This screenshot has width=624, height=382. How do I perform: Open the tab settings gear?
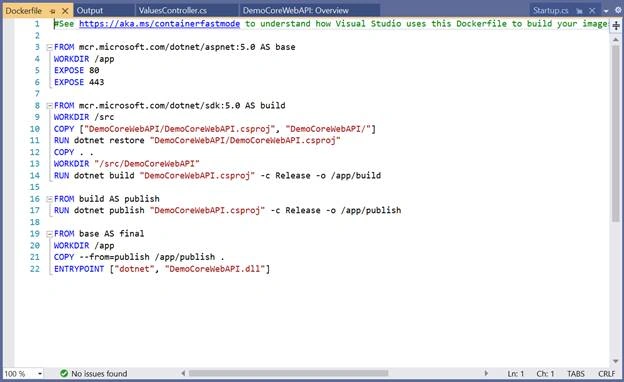(618, 11)
